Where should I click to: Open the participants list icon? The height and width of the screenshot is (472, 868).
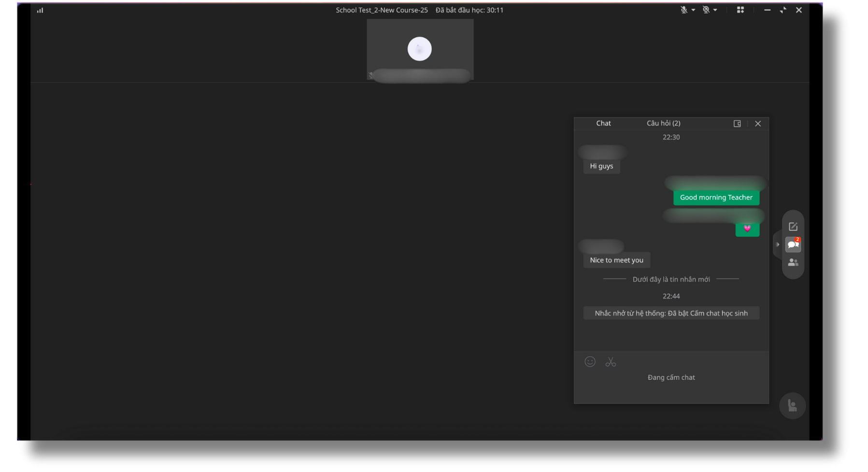coord(793,262)
